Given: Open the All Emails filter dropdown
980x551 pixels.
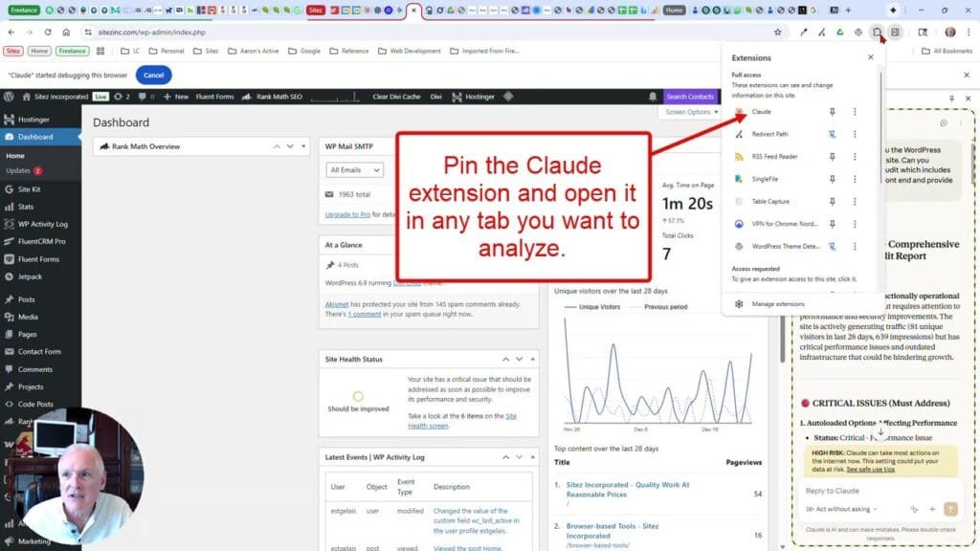Looking at the screenshot, I should coord(352,169).
